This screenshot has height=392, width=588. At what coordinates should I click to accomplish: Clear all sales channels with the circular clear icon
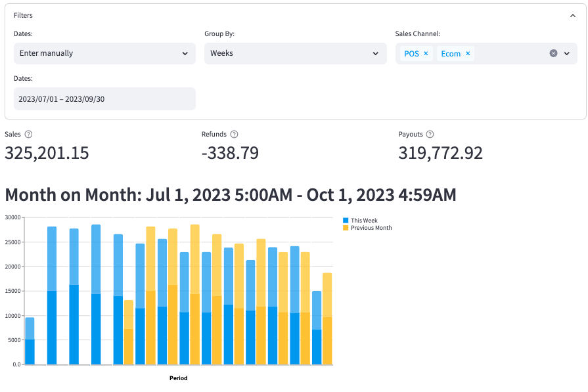tap(553, 53)
